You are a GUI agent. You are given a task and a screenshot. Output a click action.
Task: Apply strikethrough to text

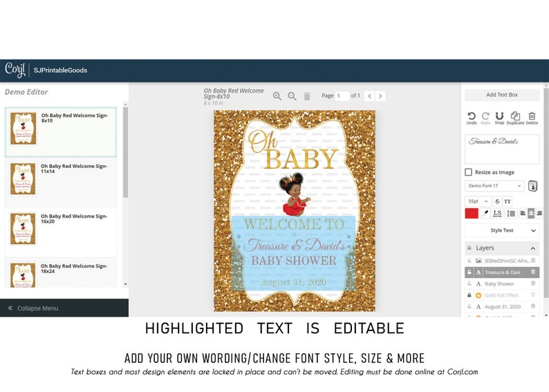(x=497, y=201)
